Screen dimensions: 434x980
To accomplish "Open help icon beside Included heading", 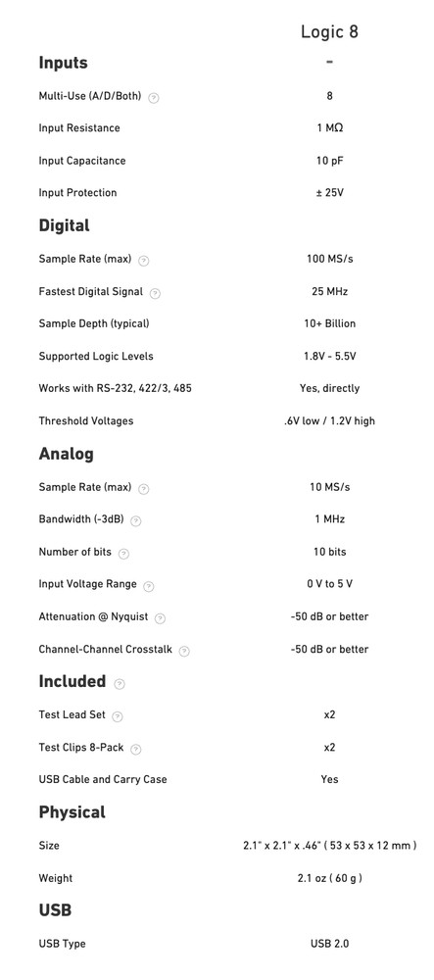I will (x=120, y=684).
